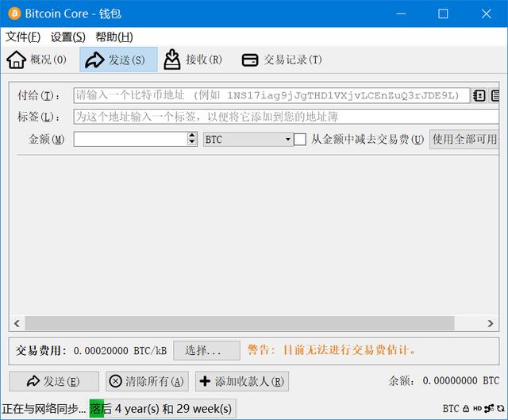
Task: Click 添加收款人(R) add recipient button
Action: (x=242, y=381)
